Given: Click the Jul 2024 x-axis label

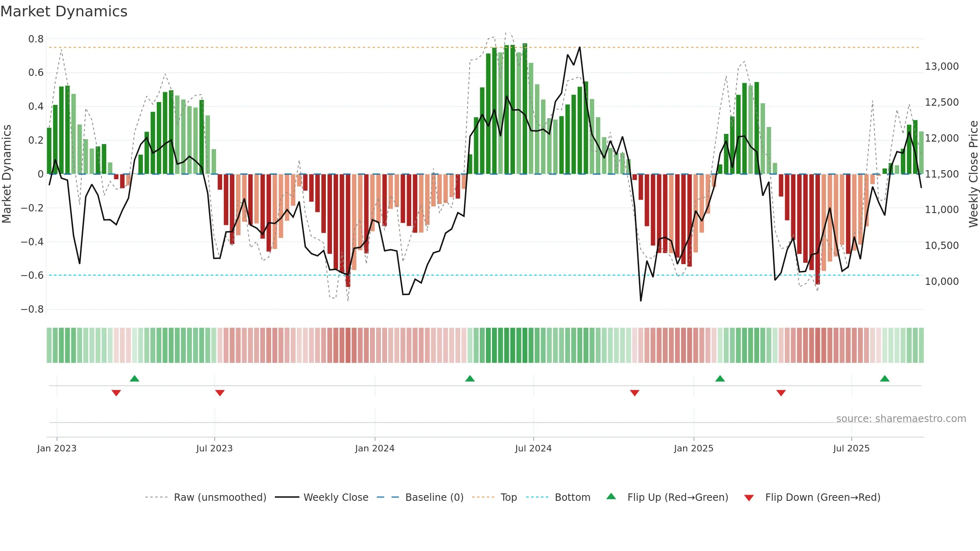Looking at the screenshot, I should coord(533,448).
